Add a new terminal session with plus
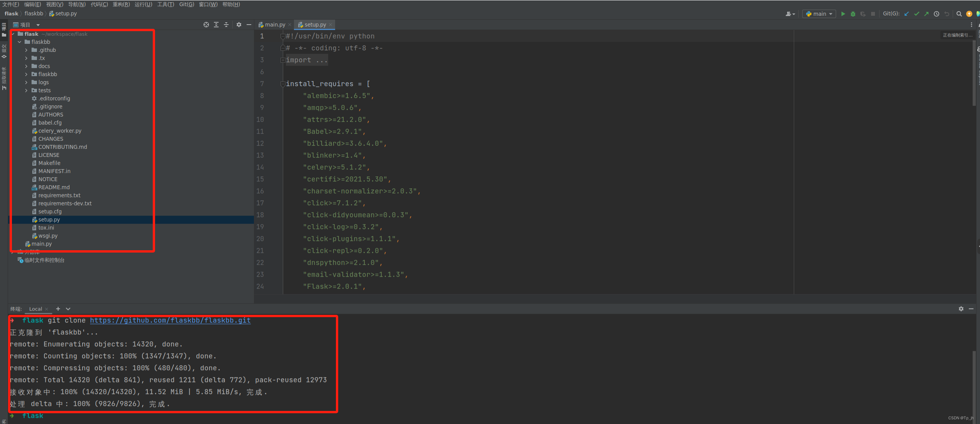The width and height of the screenshot is (980, 424). point(58,309)
